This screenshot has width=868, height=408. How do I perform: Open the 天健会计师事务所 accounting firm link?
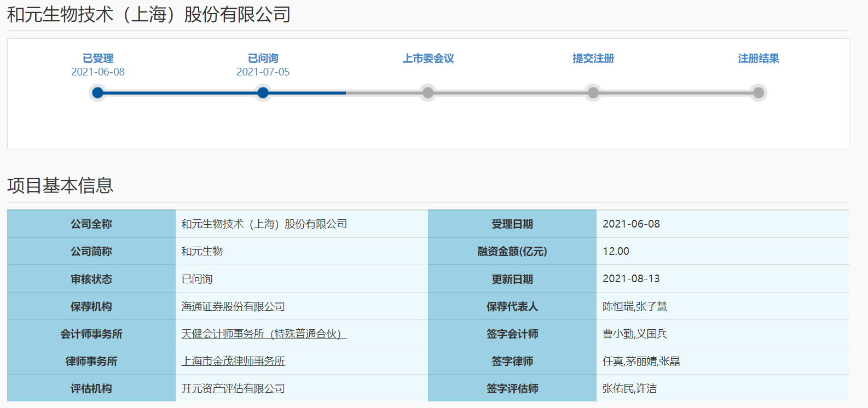(264, 334)
